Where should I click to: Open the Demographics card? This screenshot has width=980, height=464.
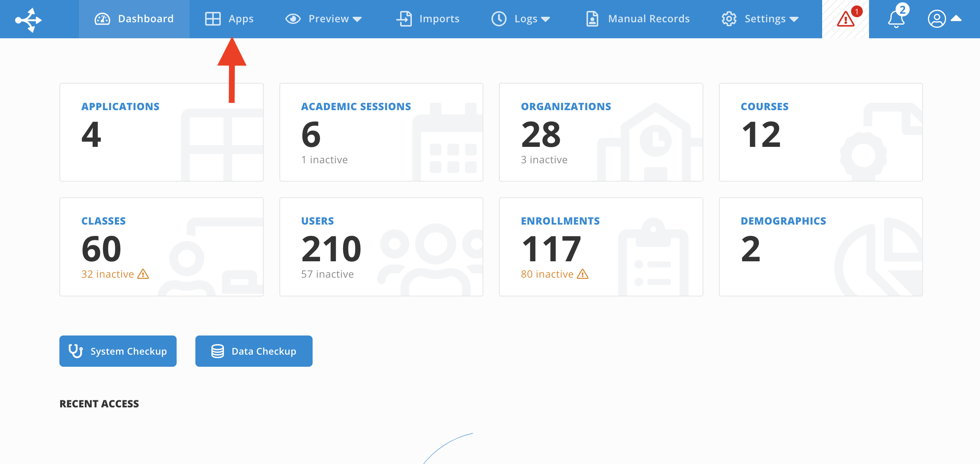click(x=821, y=247)
